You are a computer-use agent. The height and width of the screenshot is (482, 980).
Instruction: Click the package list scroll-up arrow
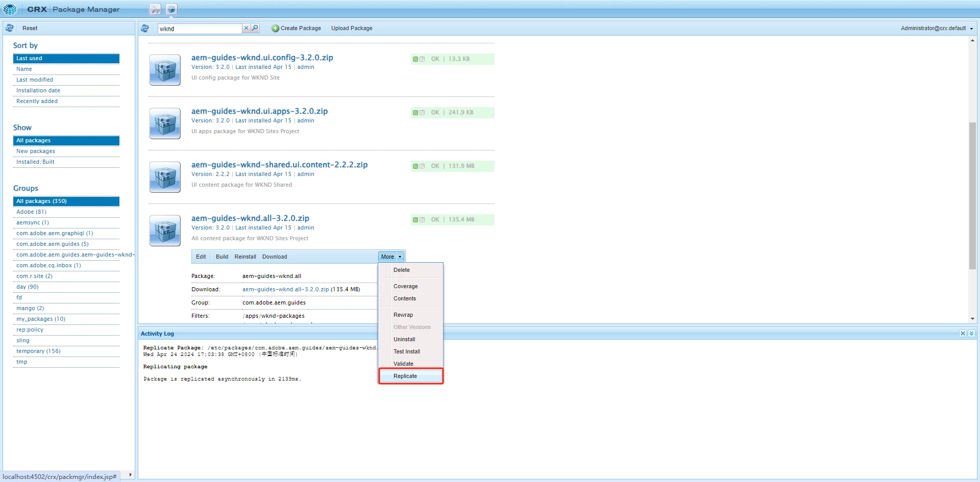972,40
